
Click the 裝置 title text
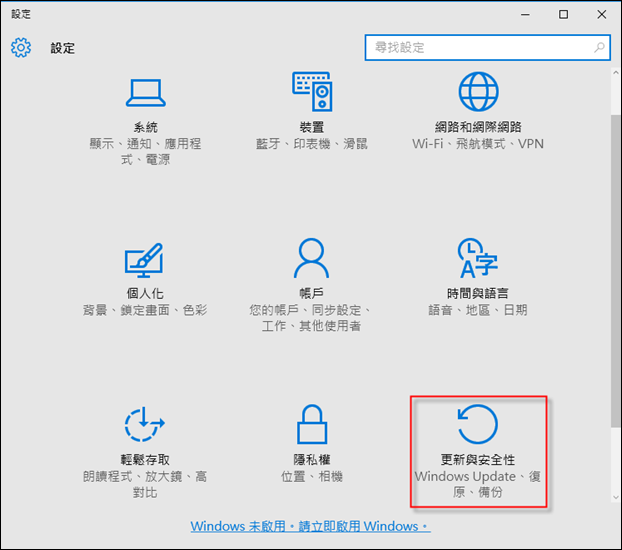[312, 128]
